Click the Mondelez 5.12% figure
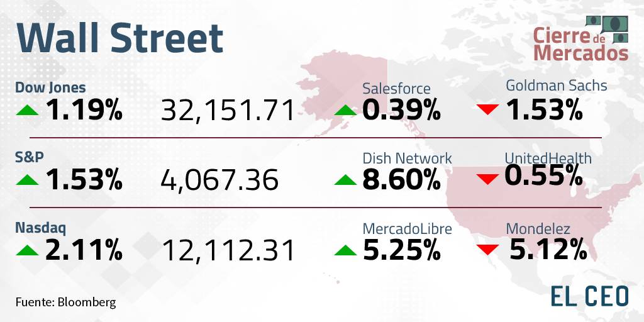Viewport: 644px width, 322px height. point(548,250)
